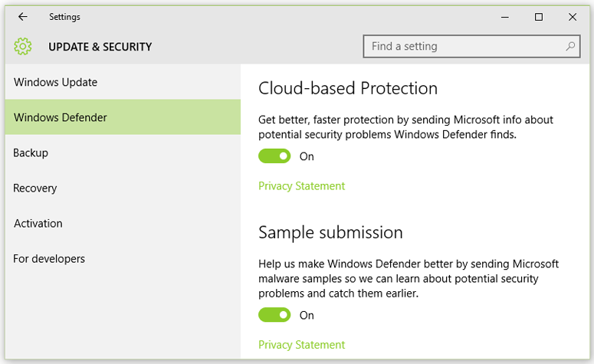
Task: Click the Cloud-based Protection heading
Action: click(x=348, y=88)
